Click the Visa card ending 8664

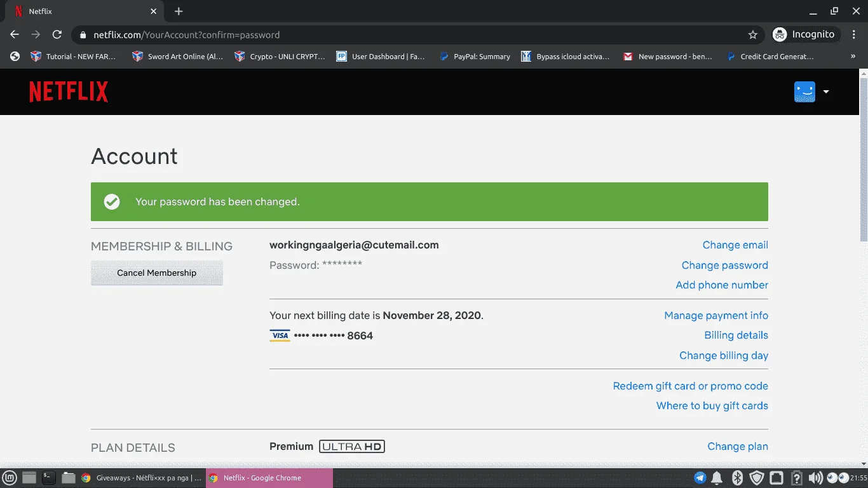[x=321, y=335]
